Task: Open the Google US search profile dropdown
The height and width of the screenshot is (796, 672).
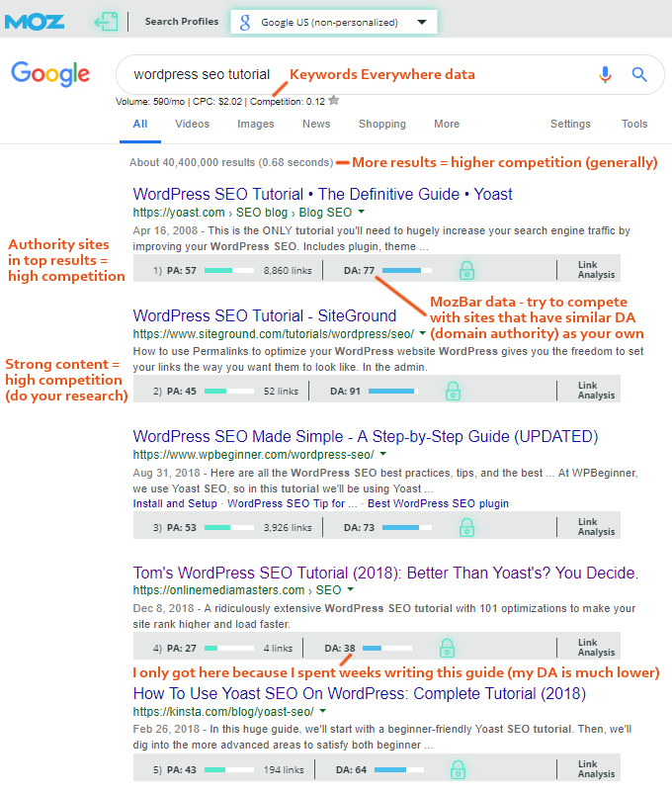Action: tap(334, 22)
